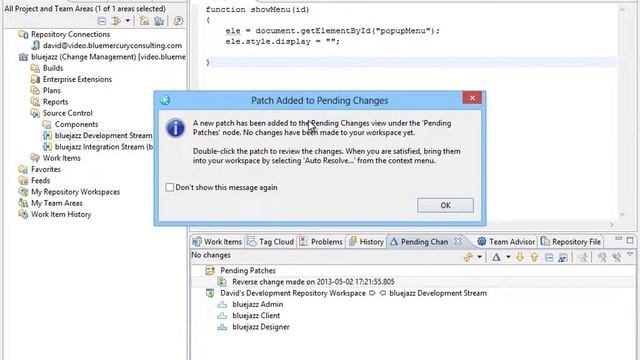Open Pending Changes view menu triangle
This screenshot has height=360, width=640.
(x=630, y=254)
